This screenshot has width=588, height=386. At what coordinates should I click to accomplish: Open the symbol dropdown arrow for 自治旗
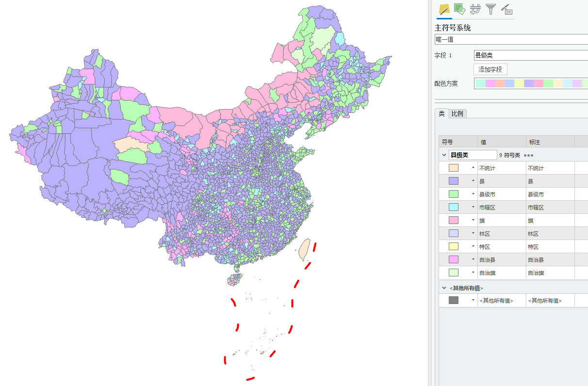pos(473,273)
